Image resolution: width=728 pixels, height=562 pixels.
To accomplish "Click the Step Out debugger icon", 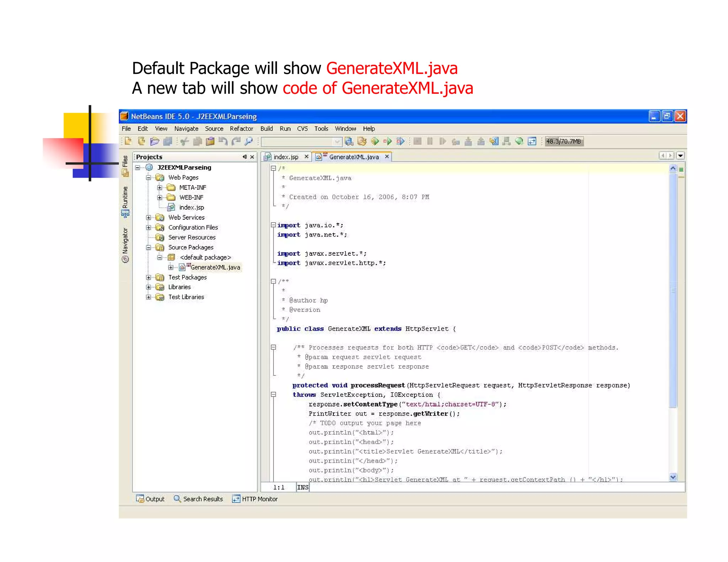I will pos(481,141).
